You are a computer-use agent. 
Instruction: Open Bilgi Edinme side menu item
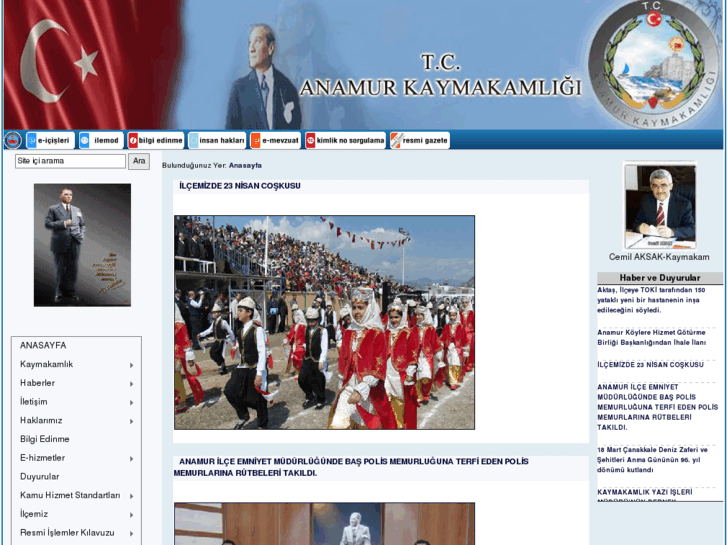[45, 439]
